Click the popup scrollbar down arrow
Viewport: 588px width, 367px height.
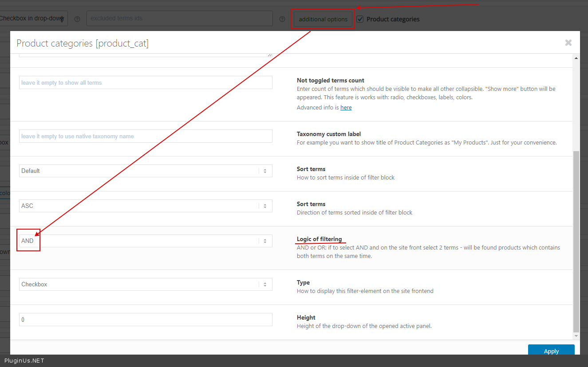point(576,336)
